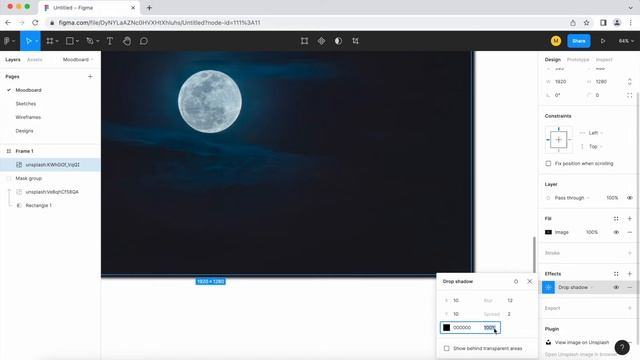Select the Move tool
This screenshot has width=640, height=360.
click(28, 41)
